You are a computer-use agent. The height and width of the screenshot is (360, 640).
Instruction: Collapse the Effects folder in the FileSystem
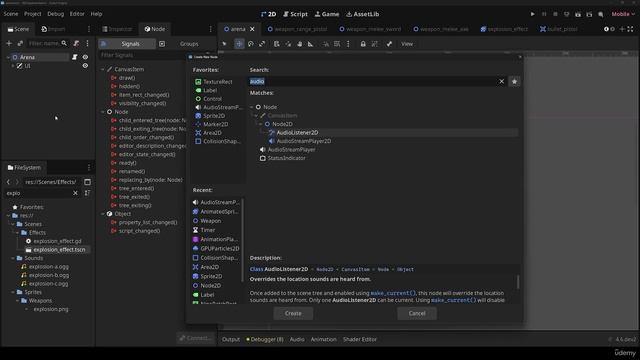(x=18, y=233)
